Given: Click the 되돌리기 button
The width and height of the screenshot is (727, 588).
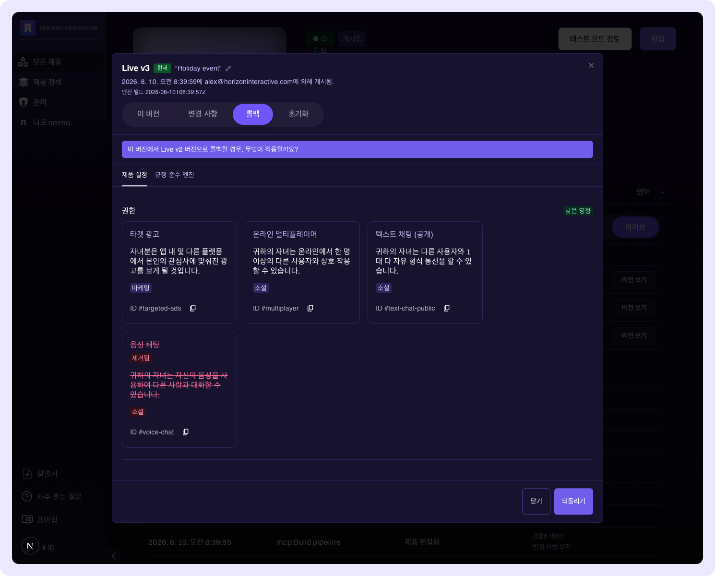Looking at the screenshot, I should point(573,501).
